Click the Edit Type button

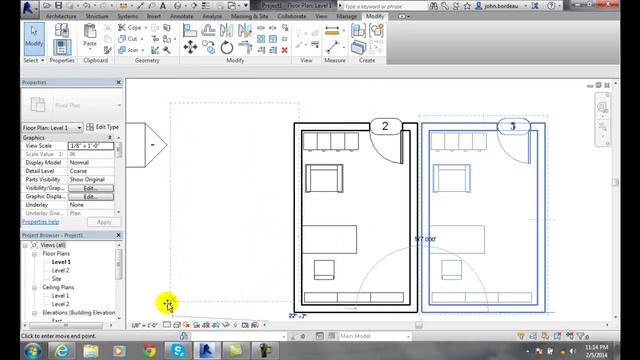pos(103,127)
